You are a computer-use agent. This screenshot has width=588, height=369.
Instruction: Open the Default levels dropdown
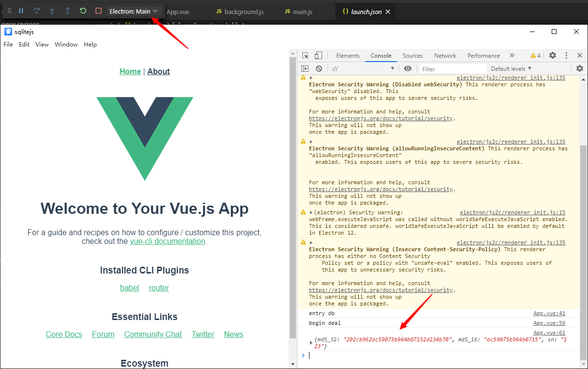coord(511,69)
